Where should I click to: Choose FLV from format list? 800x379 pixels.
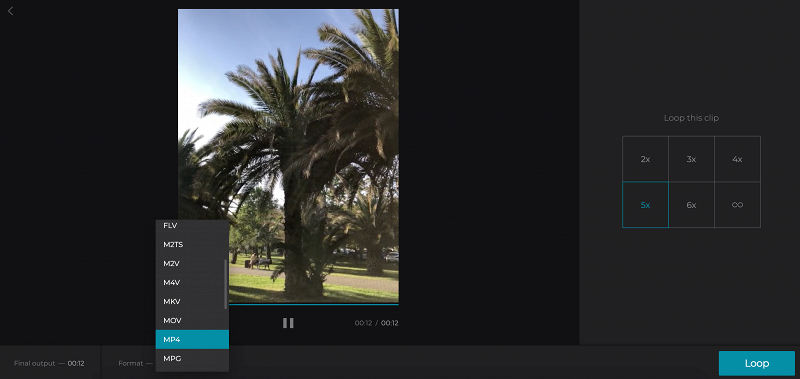pyautogui.click(x=192, y=225)
